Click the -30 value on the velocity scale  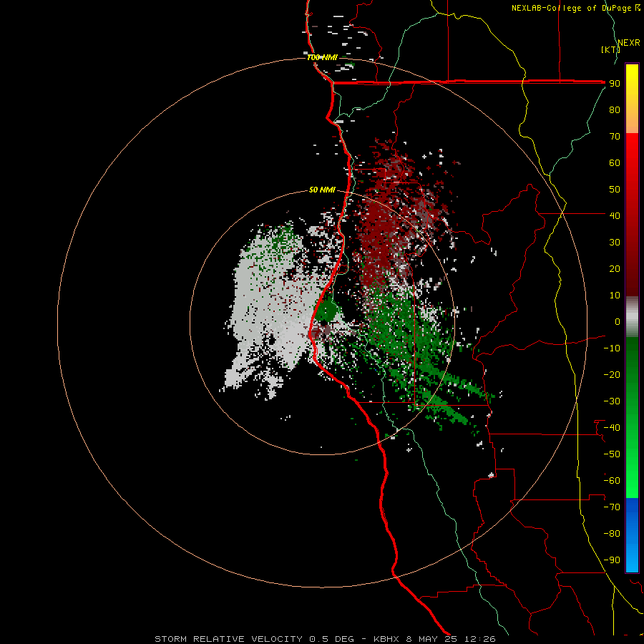click(612, 401)
